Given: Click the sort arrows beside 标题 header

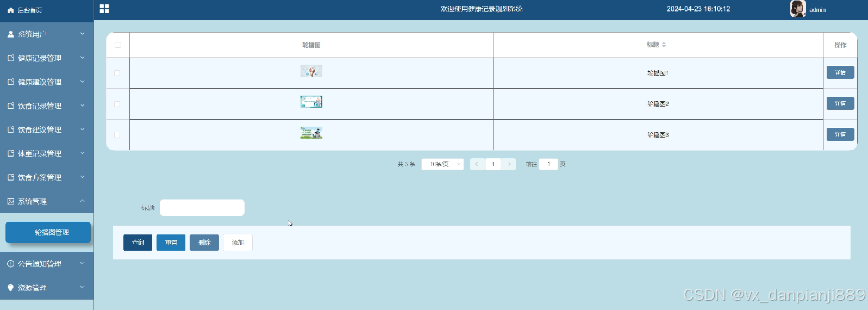Looking at the screenshot, I should [x=664, y=45].
